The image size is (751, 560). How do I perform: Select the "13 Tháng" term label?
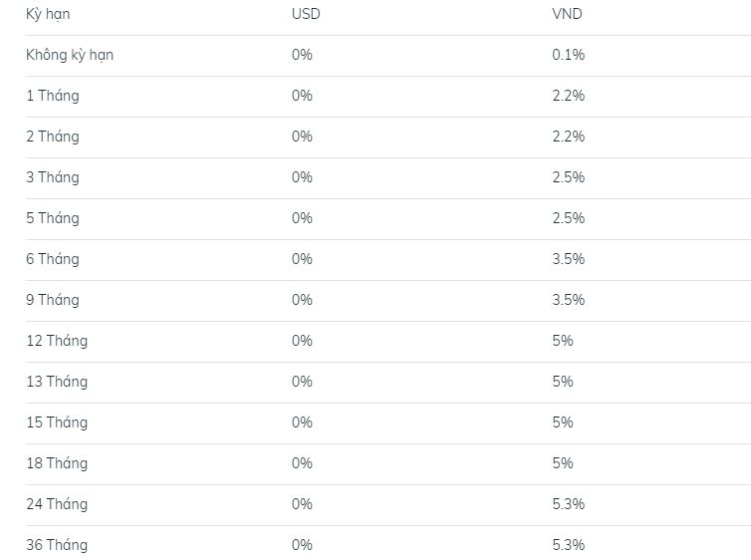(x=57, y=382)
